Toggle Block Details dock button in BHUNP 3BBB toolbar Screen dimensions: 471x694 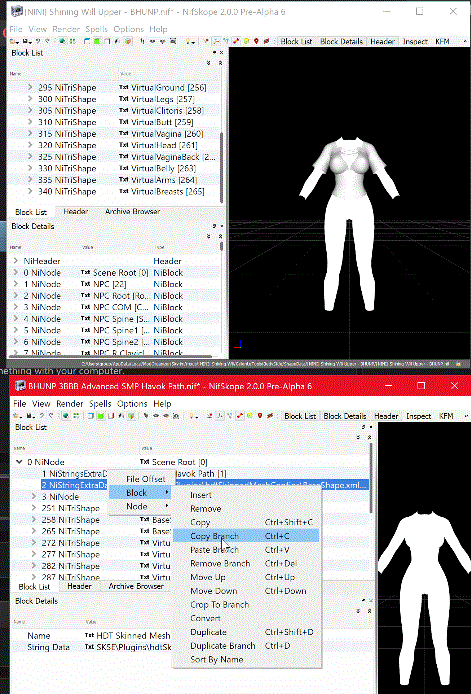point(345,416)
